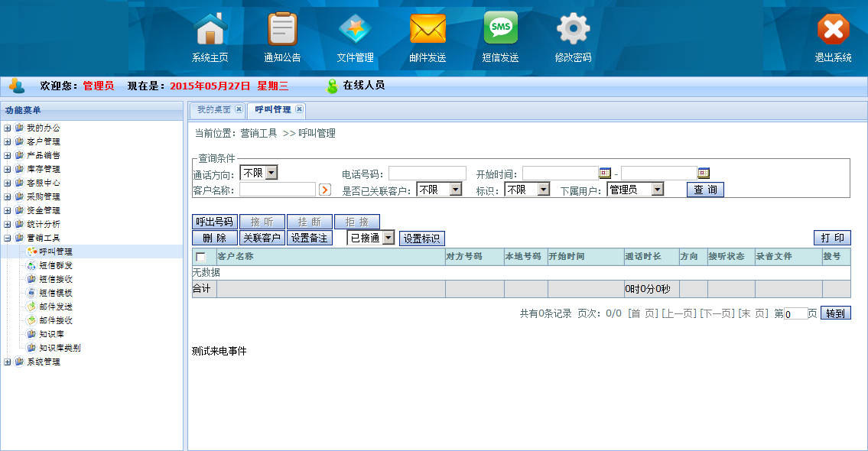Expand the 客户管理 tree node
Screen dimensions: 868x451
pyautogui.click(x=7, y=141)
